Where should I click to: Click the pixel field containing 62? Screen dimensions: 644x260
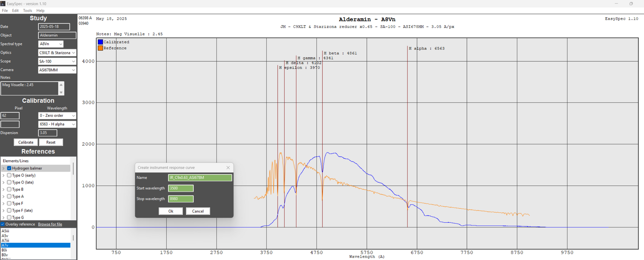10,116
